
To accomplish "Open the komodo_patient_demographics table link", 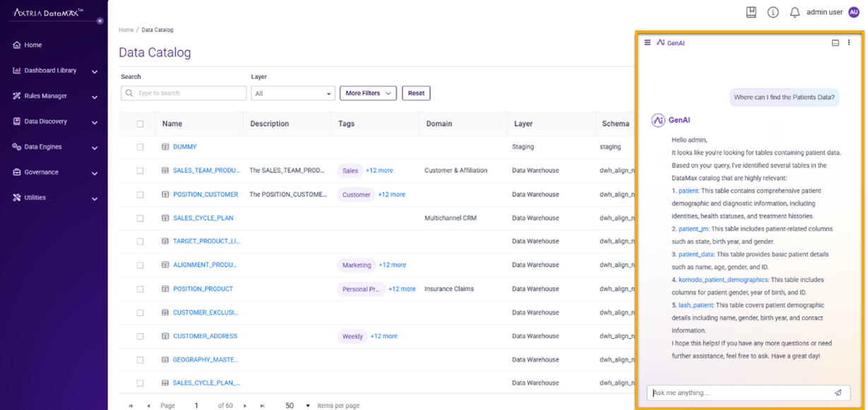I will [723, 280].
